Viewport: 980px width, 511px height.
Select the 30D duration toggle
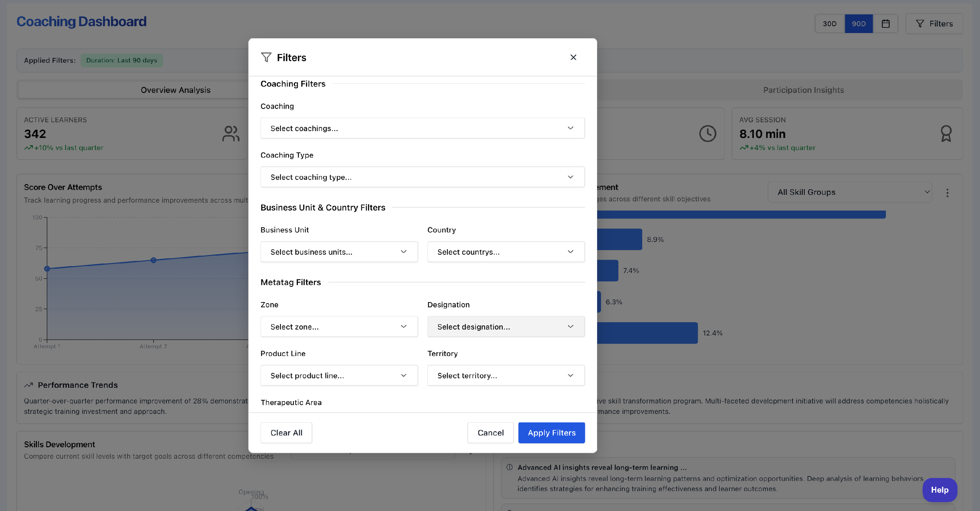[829, 24]
